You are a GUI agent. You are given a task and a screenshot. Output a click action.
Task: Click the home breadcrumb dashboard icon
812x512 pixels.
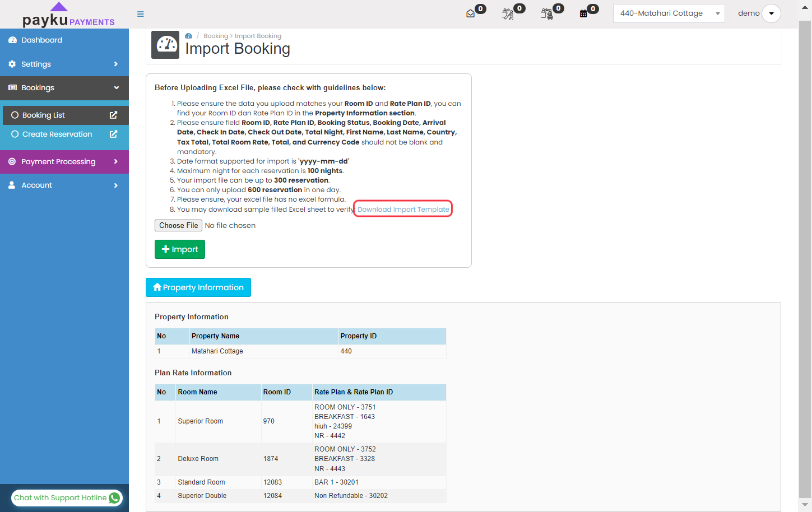pos(189,36)
